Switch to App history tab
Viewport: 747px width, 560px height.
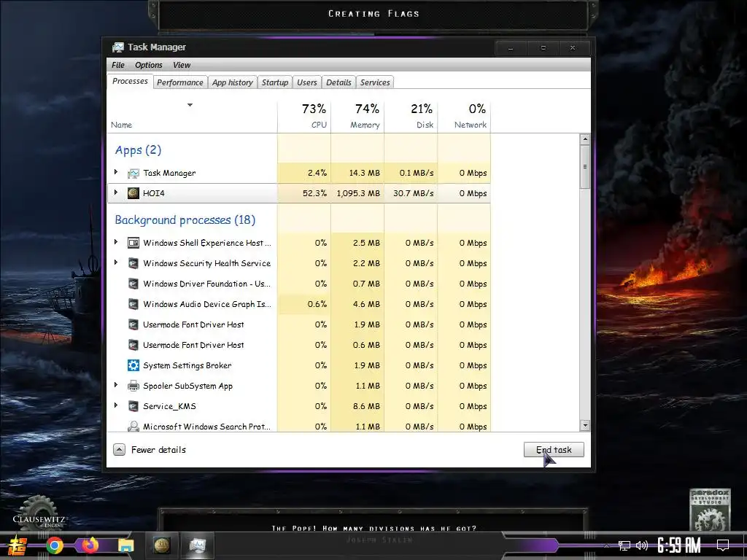(233, 82)
